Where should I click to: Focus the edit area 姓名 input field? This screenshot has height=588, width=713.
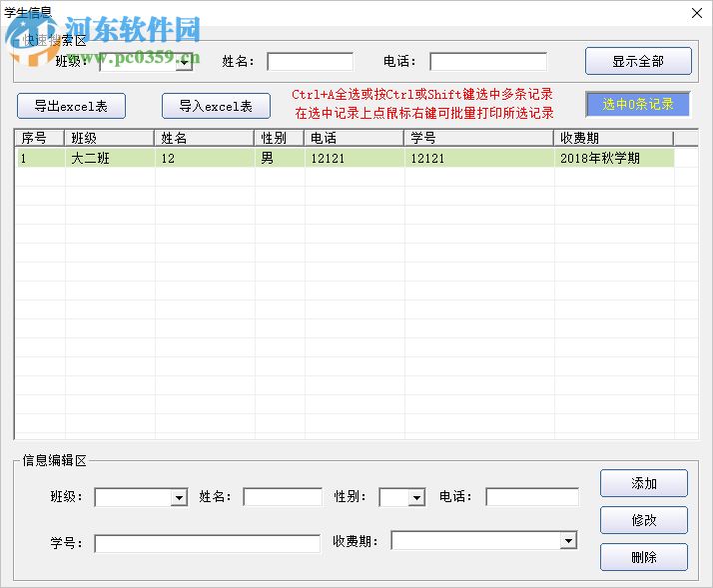click(283, 497)
